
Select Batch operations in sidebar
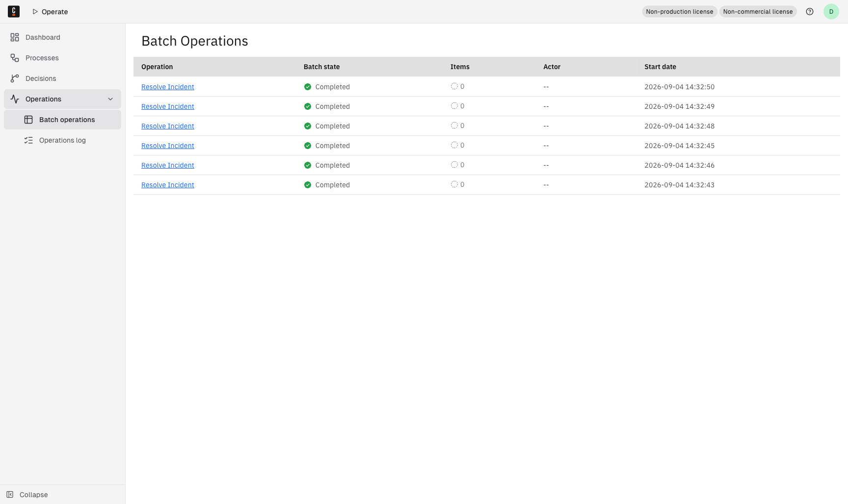coord(62,120)
